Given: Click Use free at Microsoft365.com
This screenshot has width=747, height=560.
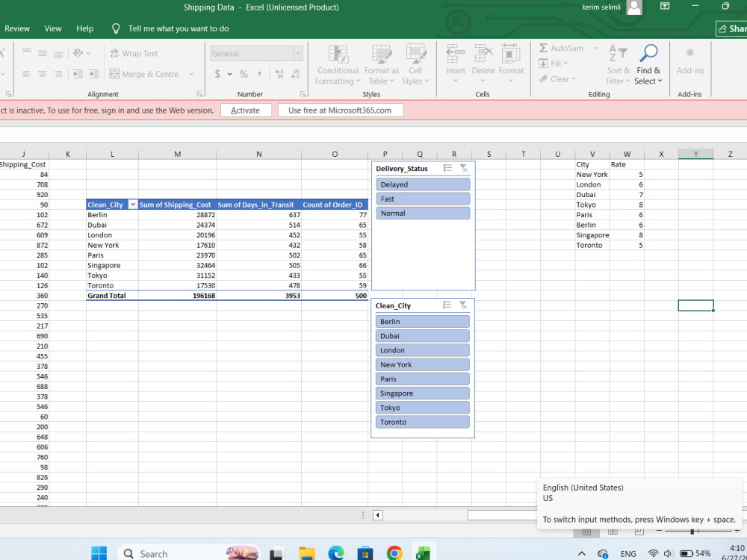Looking at the screenshot, I should coord(340,111).
